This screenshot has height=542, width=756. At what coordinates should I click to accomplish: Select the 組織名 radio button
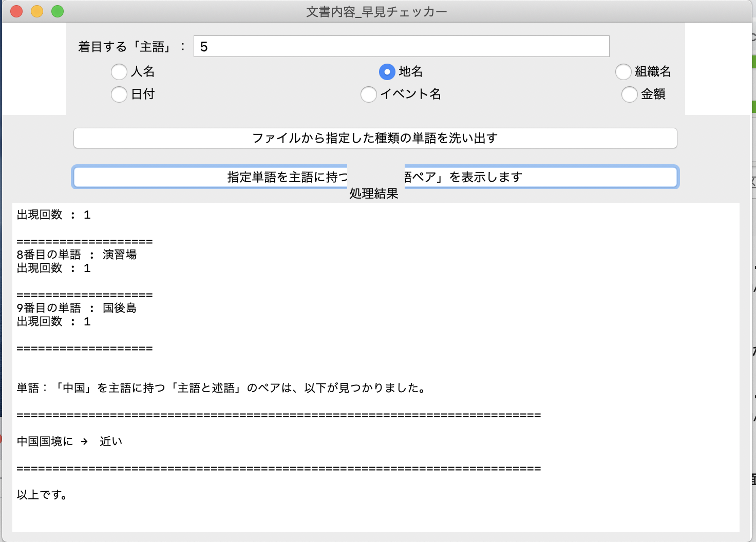(624, 72)
